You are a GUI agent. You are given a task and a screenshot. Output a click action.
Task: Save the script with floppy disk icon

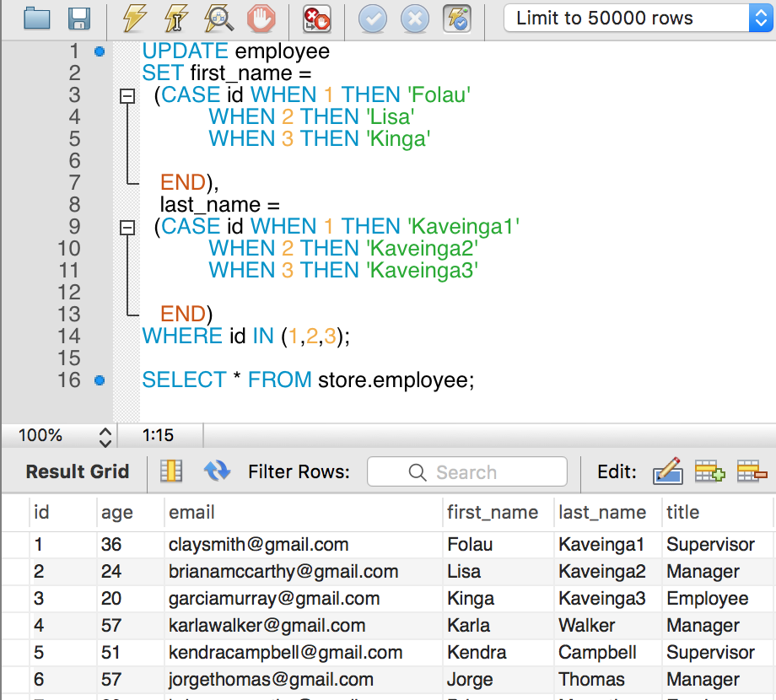click(79, 19)
